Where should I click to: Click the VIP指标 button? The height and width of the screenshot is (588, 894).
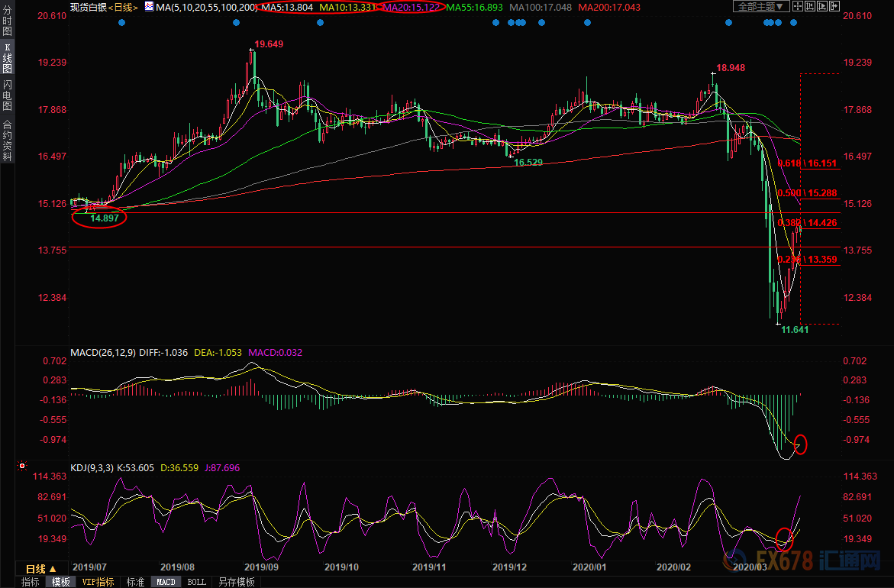coord(97,582)
